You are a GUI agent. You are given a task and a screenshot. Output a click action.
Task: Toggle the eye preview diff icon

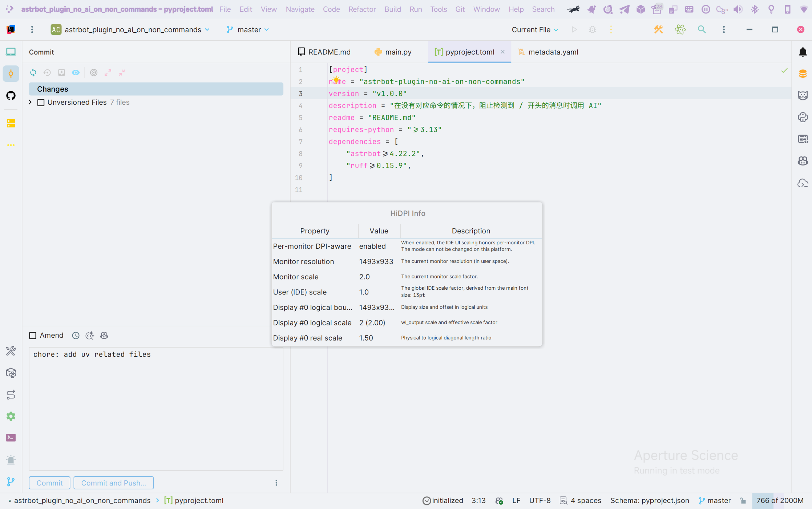tap(76, 72)
